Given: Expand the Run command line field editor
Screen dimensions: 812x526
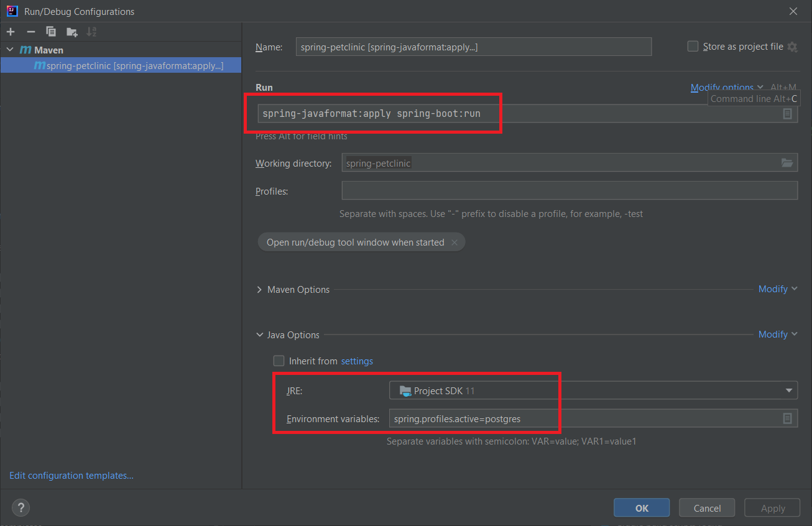Looking at the screenshot, I should pyautogui.click(x=787, y=114).
